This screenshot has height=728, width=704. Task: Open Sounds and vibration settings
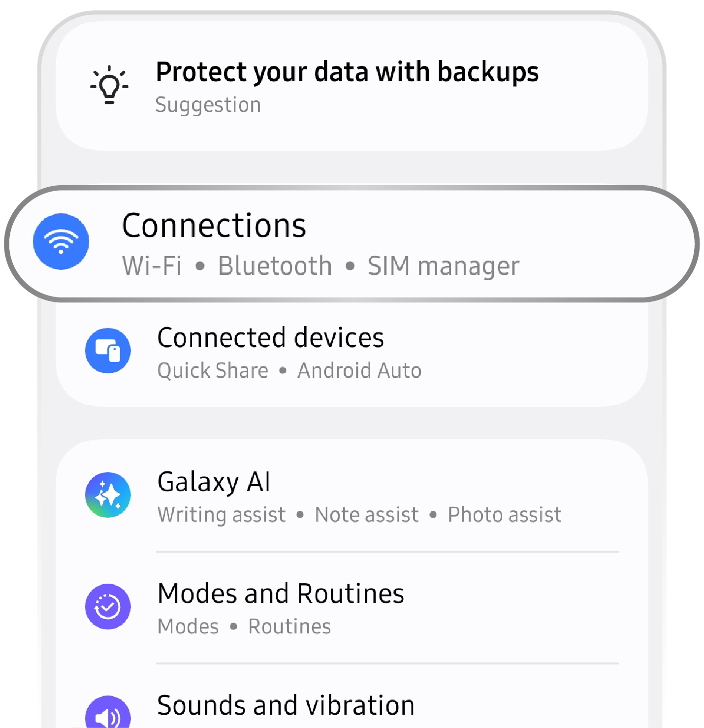[x=286, y=705]
